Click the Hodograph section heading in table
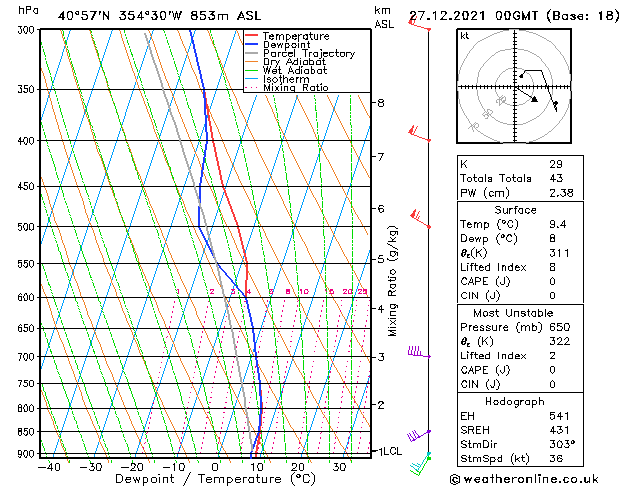The width and height of the screenshot is (629, 486). (515, 401)
